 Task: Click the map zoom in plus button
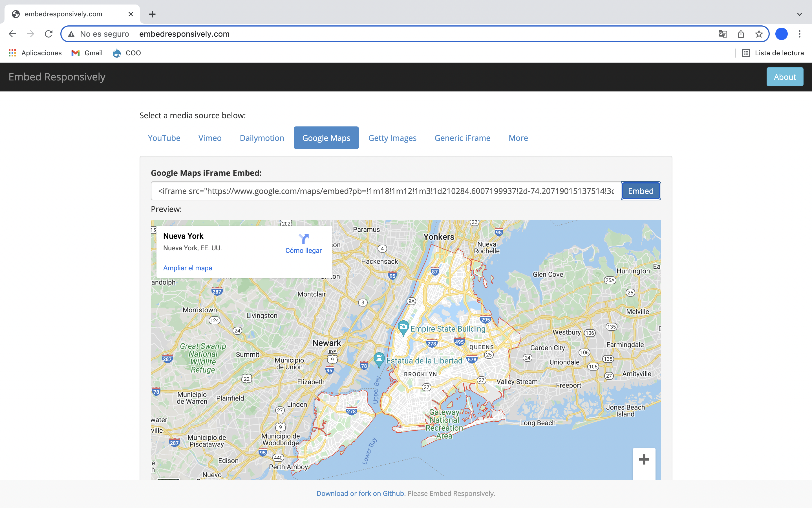644,459
